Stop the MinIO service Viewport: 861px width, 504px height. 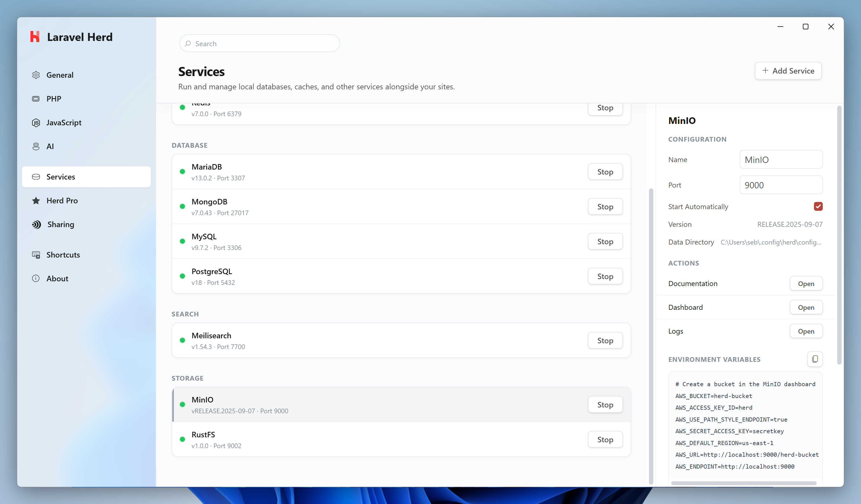coord(605,404)
